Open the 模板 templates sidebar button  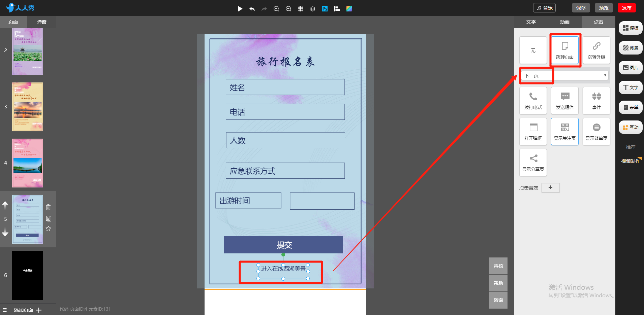click(x=631, y=28)
